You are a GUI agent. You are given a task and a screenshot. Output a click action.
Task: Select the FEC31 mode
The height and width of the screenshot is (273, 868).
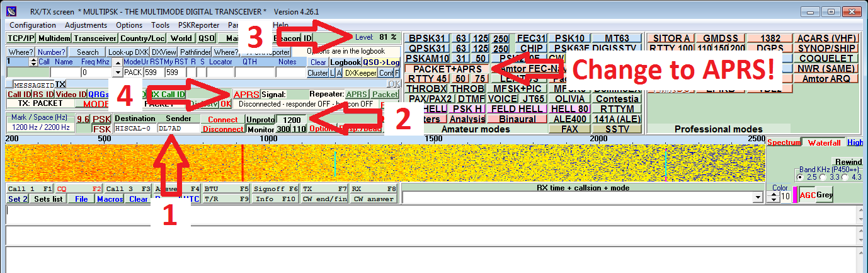click(x=532, y=38)
